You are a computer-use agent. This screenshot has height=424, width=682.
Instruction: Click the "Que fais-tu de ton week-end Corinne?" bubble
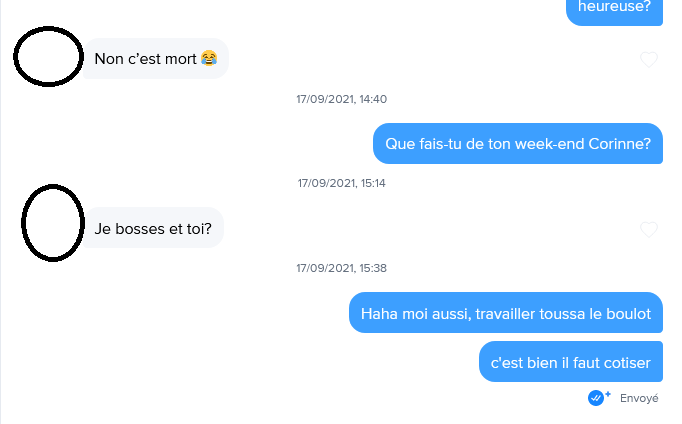(518, 144)
